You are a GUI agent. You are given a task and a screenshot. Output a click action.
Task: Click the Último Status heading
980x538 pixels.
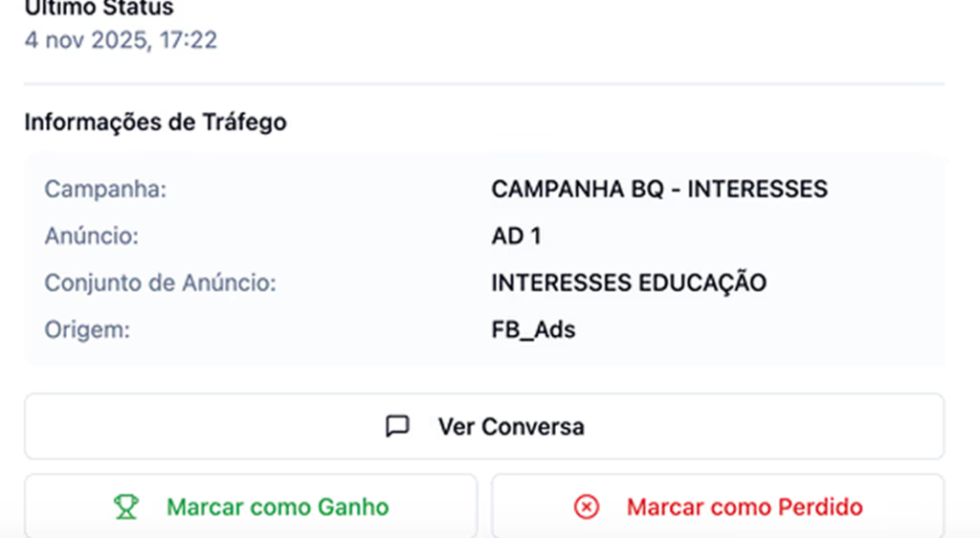[x=99, y=9]
